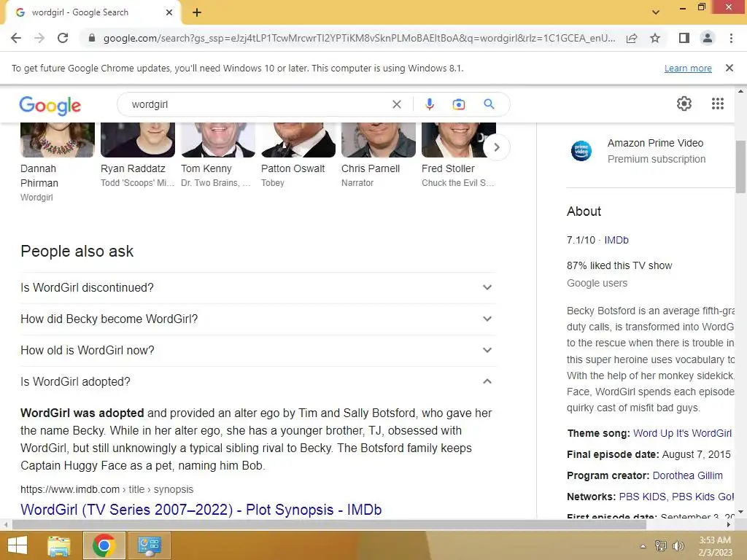Open Windows Start button
The width and height of the screenshot is (747, 560).
18,545
